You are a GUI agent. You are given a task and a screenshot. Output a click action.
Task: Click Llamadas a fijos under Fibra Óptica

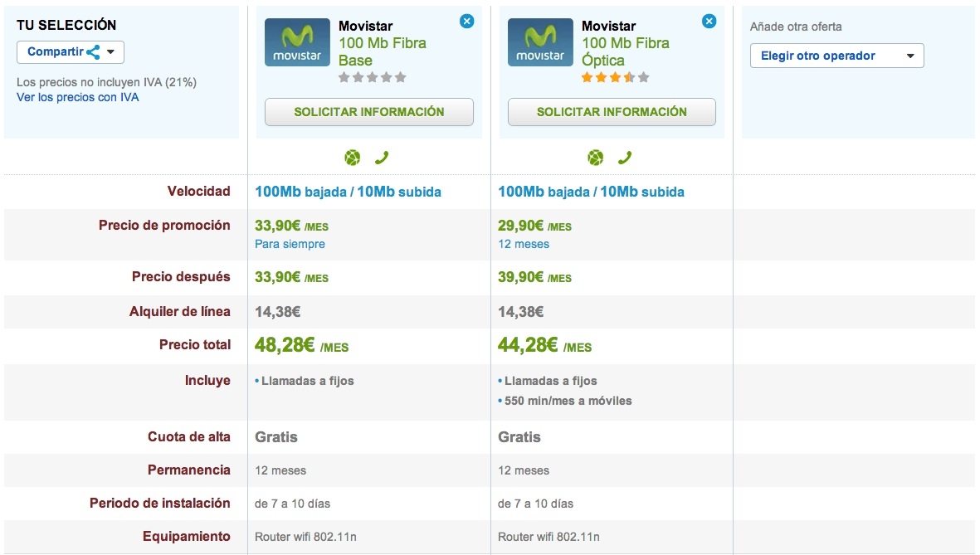click(x=551, y=381)
